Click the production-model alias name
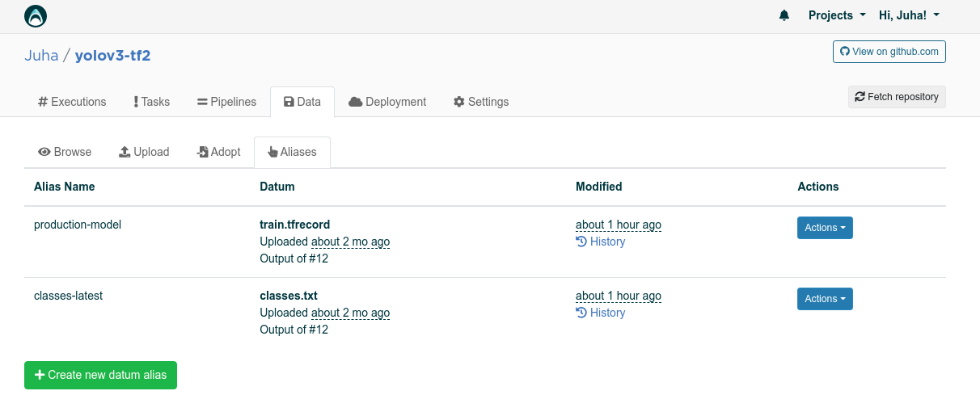Viewport: 980px width, 412px height. click(78, 225)
